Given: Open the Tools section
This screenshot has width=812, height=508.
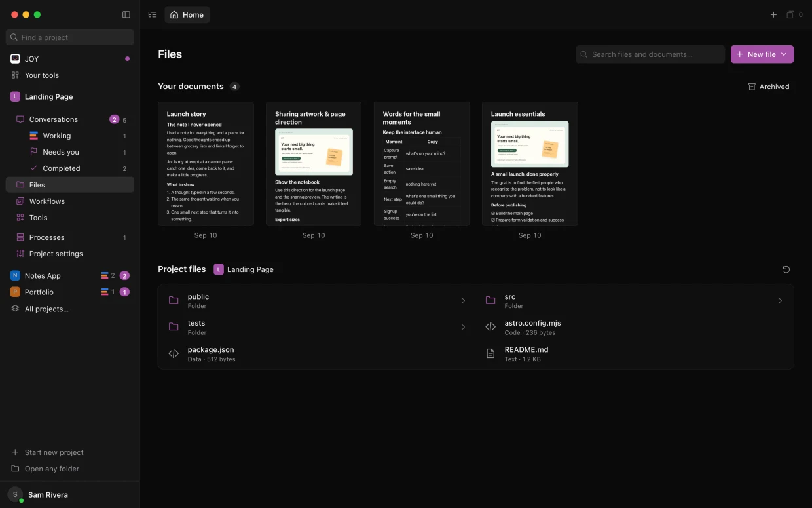Looking at the screenshot, I should click(x=70, y=218).
